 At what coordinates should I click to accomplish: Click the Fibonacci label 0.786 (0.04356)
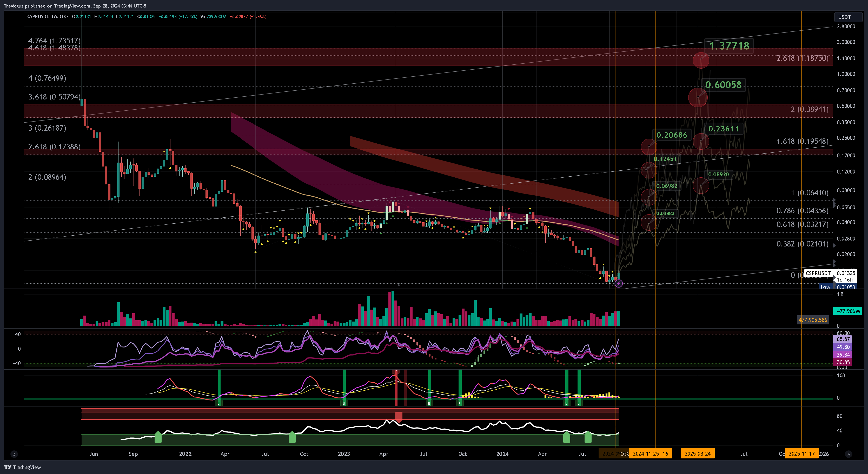(802, 211)
